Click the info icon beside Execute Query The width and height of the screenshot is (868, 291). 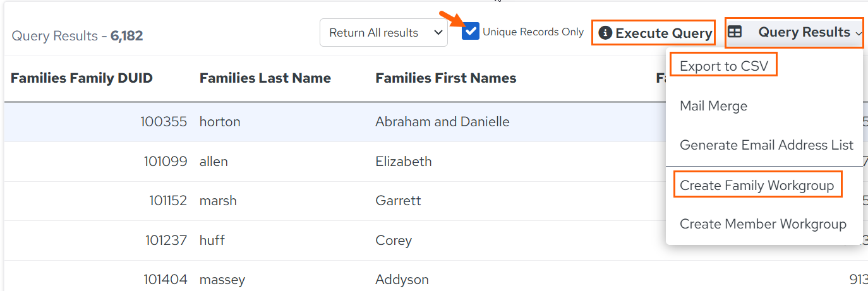[605, 33]
